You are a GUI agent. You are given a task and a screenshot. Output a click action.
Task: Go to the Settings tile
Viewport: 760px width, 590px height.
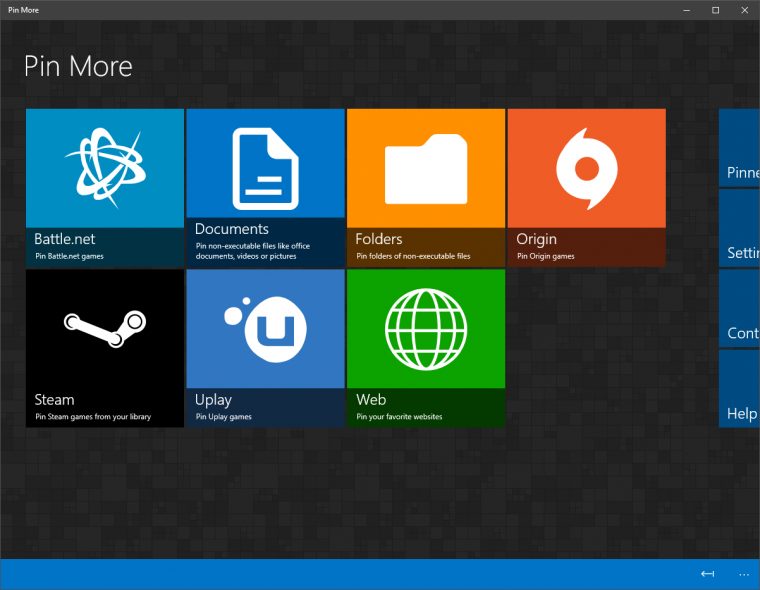pyautogui.click(x=740, y=228)
